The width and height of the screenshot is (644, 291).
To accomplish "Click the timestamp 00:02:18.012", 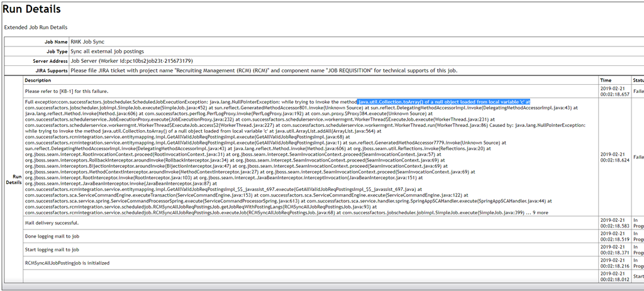I will coord(615,278).
